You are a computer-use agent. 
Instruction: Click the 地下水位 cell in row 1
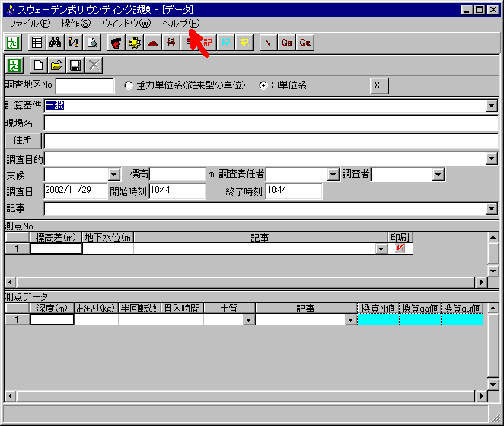click(108, 248)
